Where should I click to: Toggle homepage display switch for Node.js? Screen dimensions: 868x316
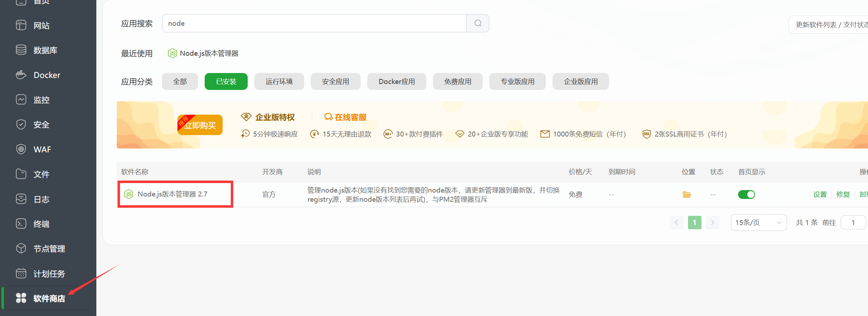point(746,194)
